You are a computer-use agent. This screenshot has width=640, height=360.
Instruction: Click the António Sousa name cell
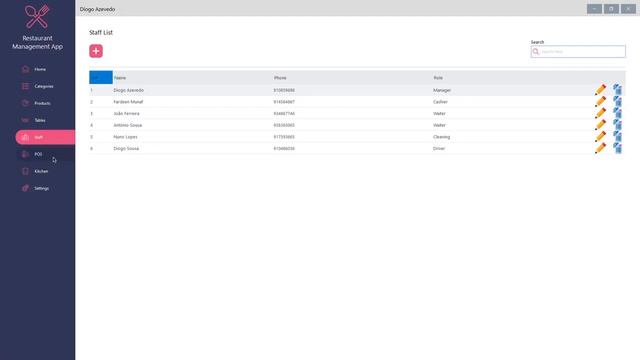pyautogui.click(x=127, y=125)
